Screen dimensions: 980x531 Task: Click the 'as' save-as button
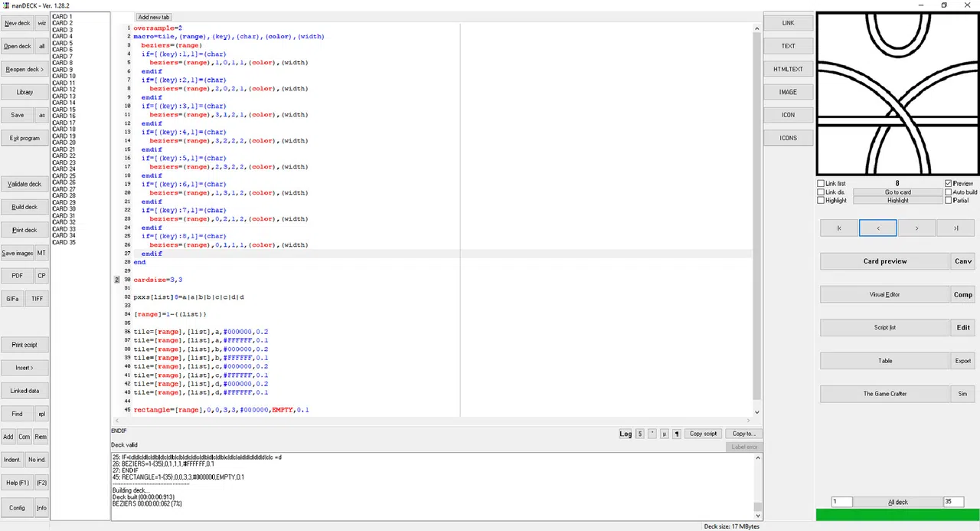click(42, 115)
